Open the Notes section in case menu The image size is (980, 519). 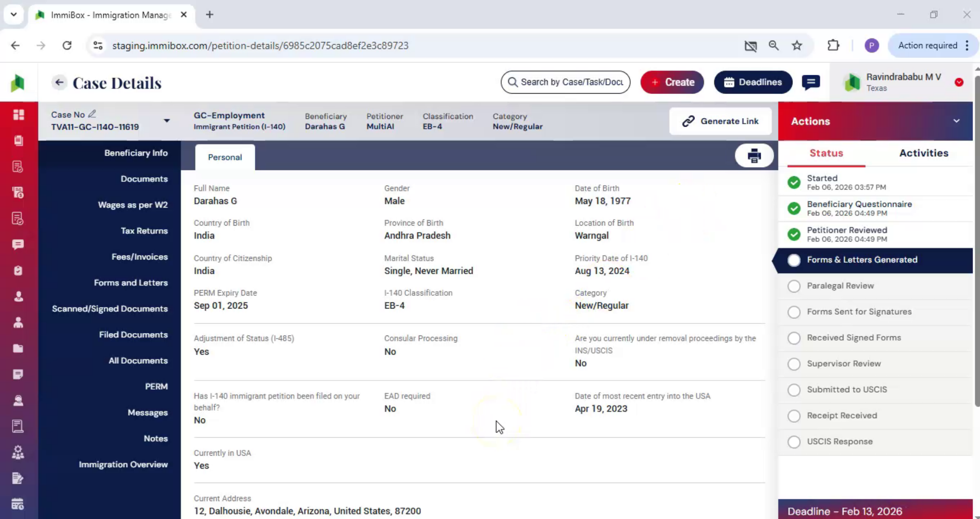(x=156, y=438)
